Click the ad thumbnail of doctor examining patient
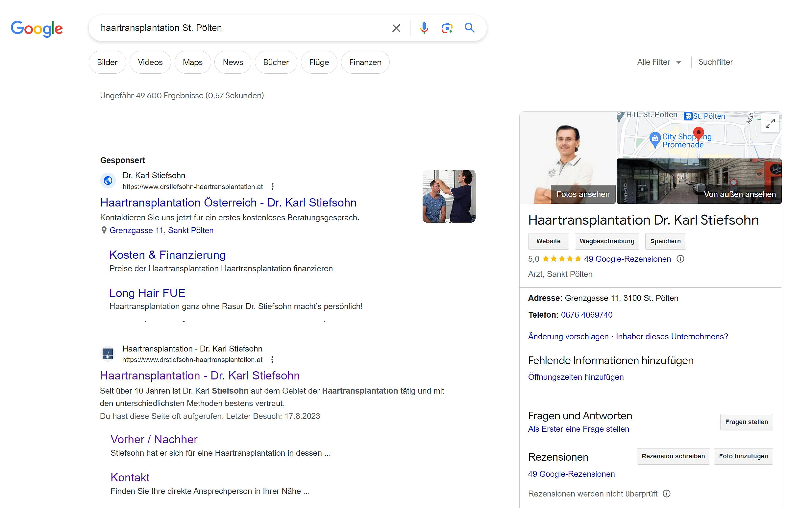812x508 pixels. 449,196
